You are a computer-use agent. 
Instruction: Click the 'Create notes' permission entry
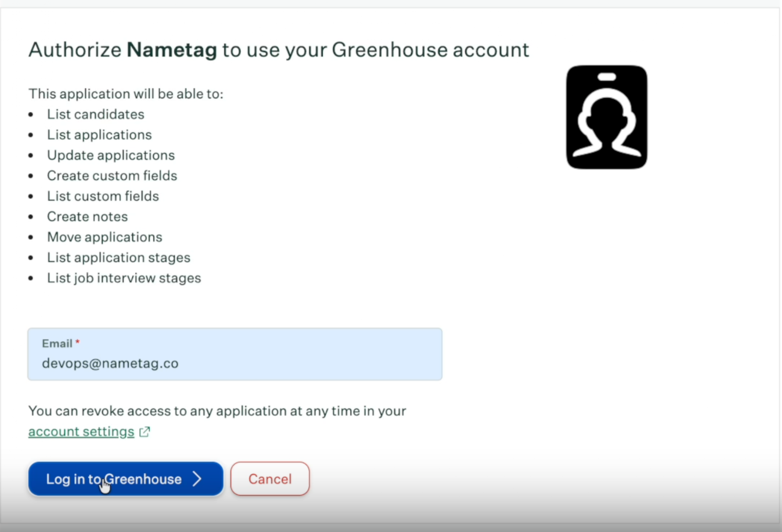click(87, 217)
